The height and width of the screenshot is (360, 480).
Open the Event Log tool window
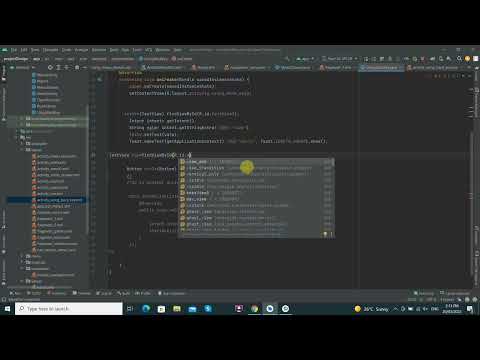click(x=424, y=293)
